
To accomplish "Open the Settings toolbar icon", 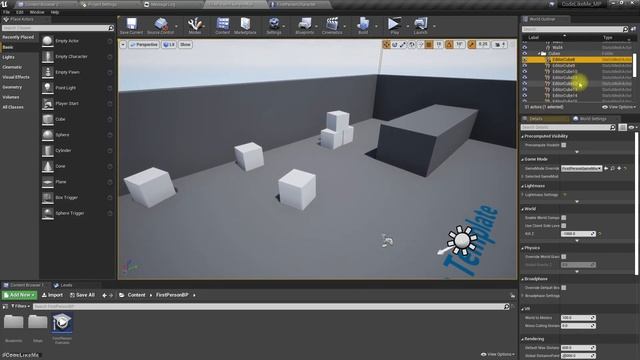I will tap(274, 25).
